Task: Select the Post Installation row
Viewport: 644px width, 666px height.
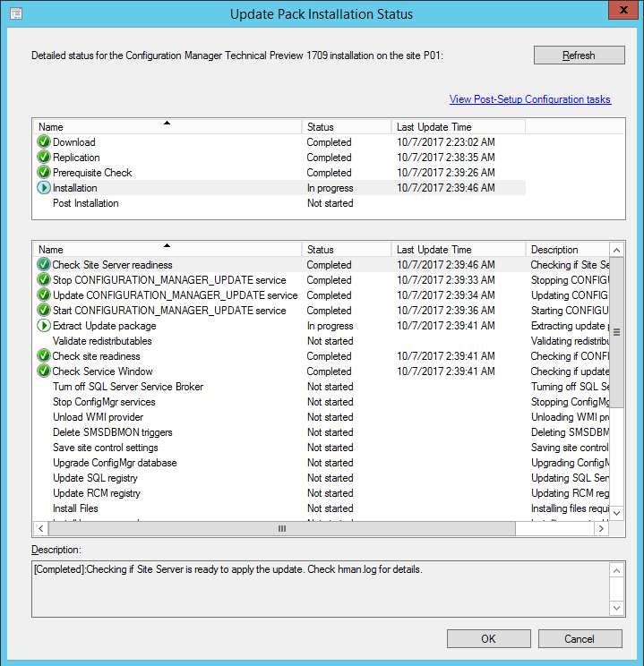Action: (x=279, y=203)
